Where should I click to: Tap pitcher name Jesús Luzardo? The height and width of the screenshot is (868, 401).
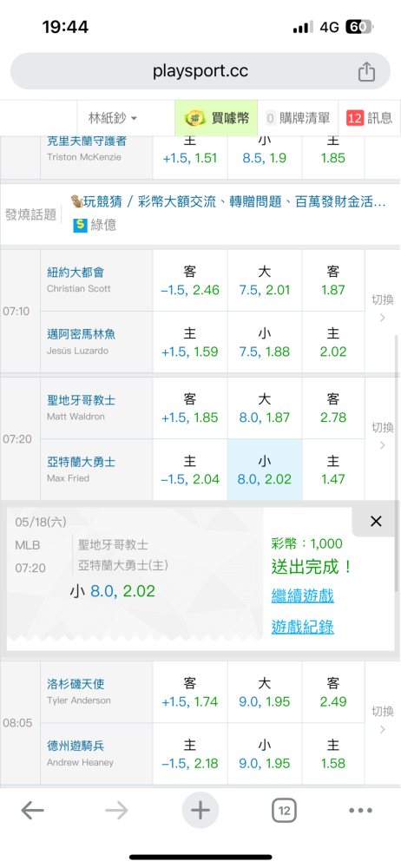pyautogui.click(x=77, y=351)
